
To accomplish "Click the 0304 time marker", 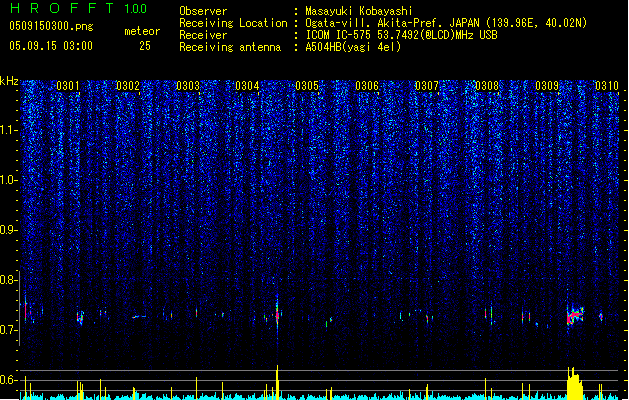I will pos(247,86).
